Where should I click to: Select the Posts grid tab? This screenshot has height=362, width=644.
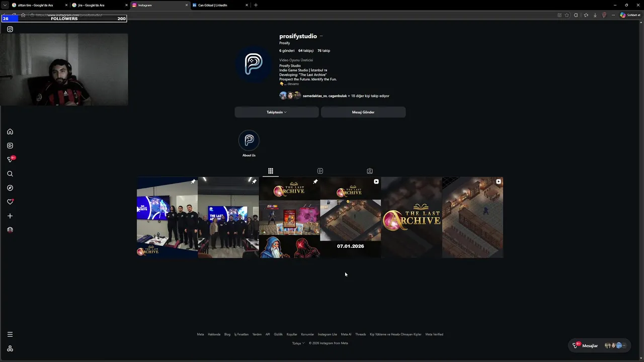(270, 171)
